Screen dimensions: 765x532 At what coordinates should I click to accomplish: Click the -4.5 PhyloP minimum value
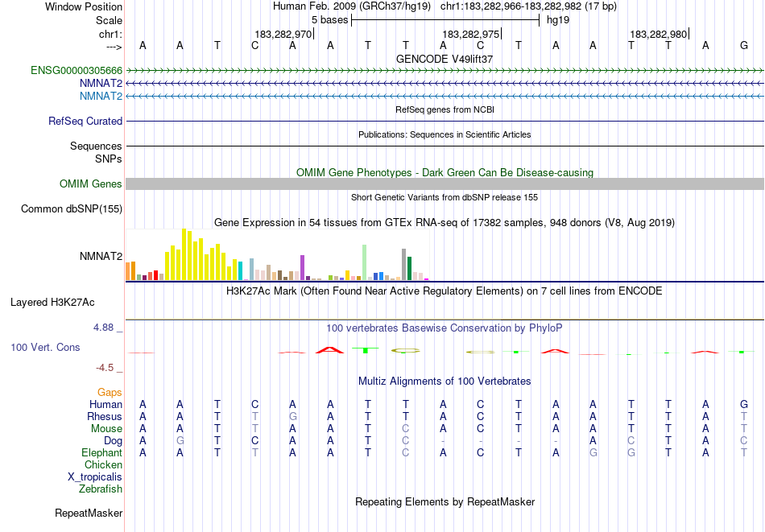(105, 368)
